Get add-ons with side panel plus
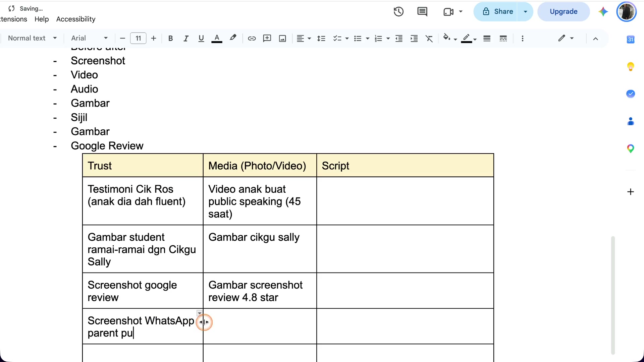 point(631,192)
